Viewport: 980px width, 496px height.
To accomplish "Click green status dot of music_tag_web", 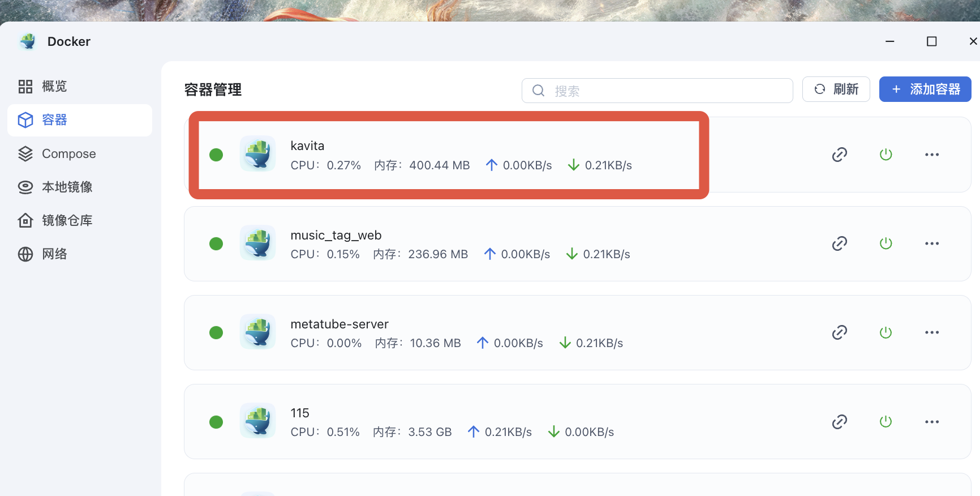I will coord(216,243).
